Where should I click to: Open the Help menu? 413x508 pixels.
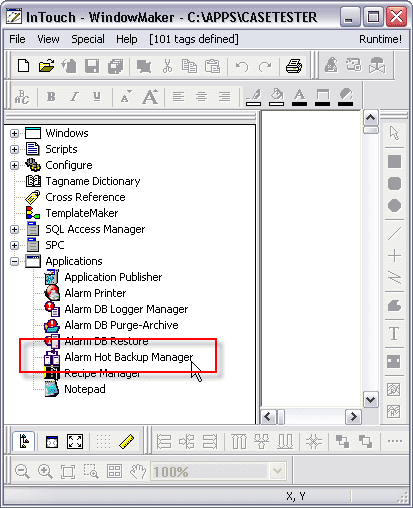pos(127,39)
